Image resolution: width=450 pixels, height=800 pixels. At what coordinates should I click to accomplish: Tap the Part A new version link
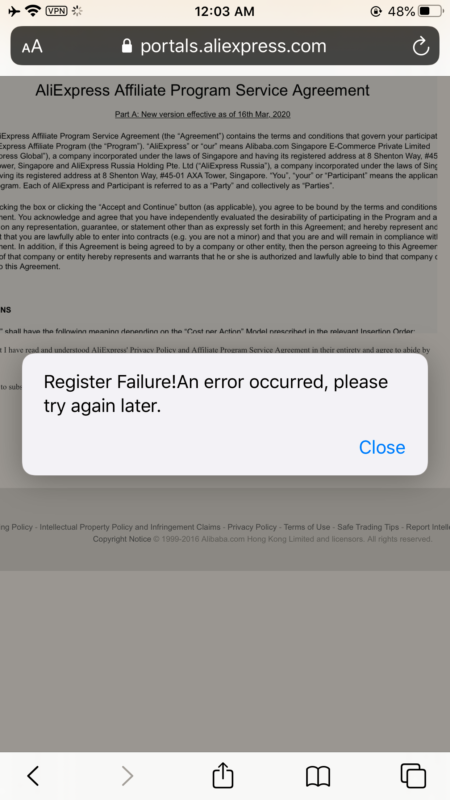[x=203, y=114]
